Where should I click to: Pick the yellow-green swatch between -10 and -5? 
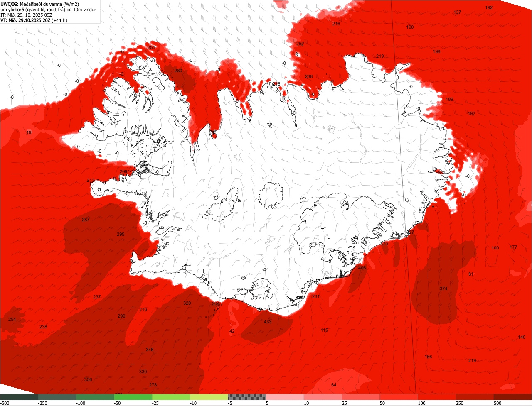(x=209, y=397)
